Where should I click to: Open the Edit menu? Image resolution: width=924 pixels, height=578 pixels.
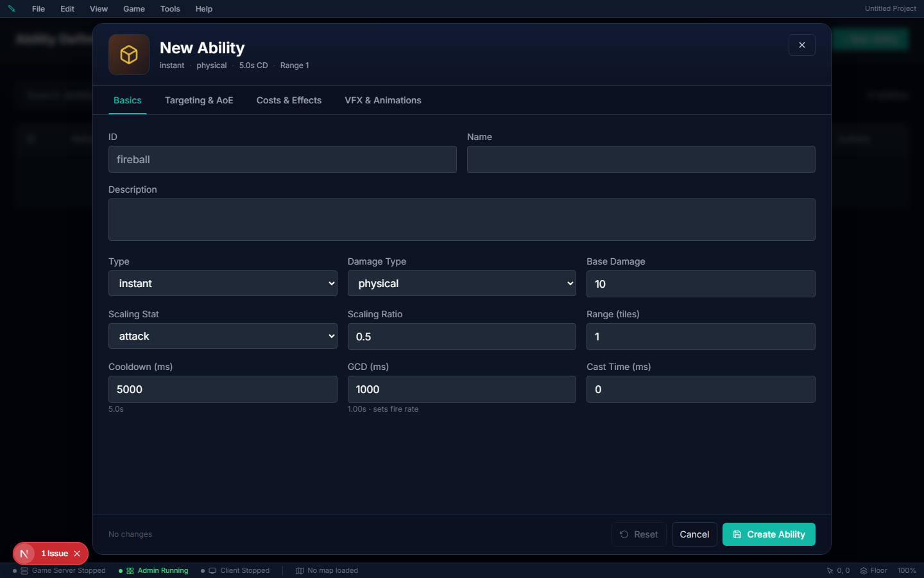tap(67, 9)
